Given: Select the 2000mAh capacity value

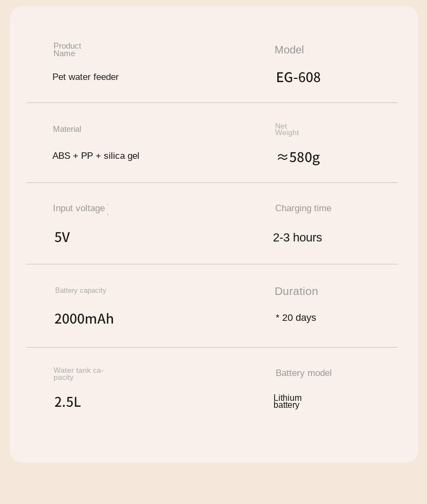Looking at the screenshot, I should (84, 319).
